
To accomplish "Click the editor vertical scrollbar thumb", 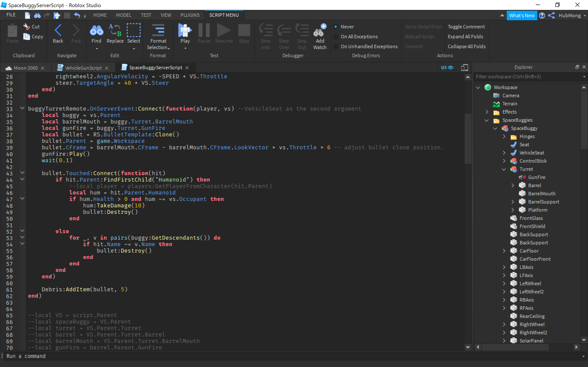I will (x=468, y=138).
